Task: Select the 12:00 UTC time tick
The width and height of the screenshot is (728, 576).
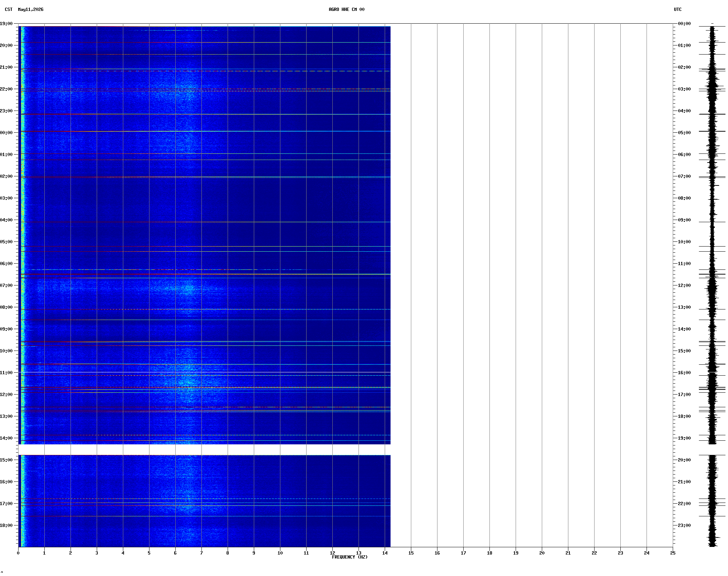Action: 684,285
